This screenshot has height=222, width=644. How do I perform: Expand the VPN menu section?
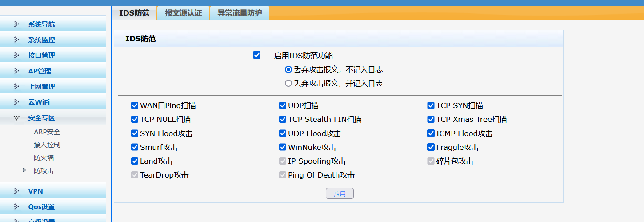[36, 191]
